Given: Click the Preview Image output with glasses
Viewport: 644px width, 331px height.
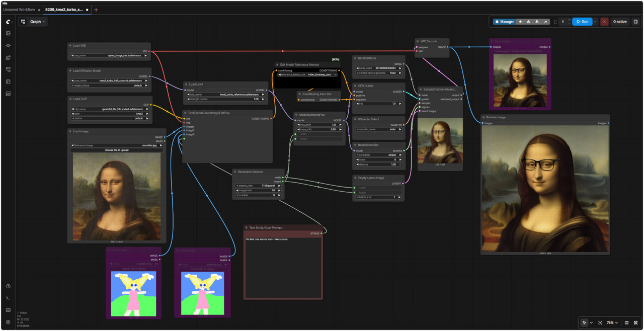Looking at the screenshot, I should point(545,189).
